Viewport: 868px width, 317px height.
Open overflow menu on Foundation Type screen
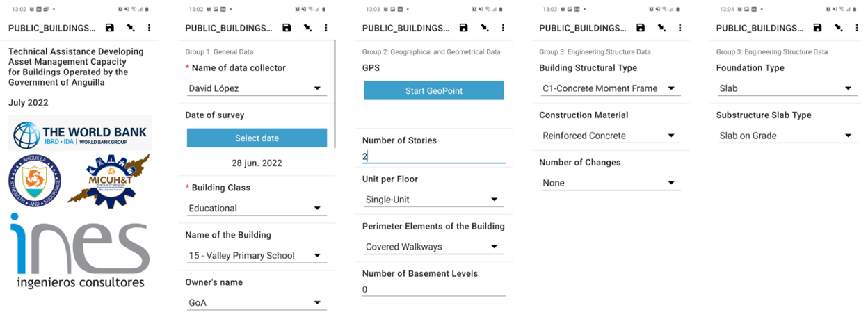click(x=857, y=28)
